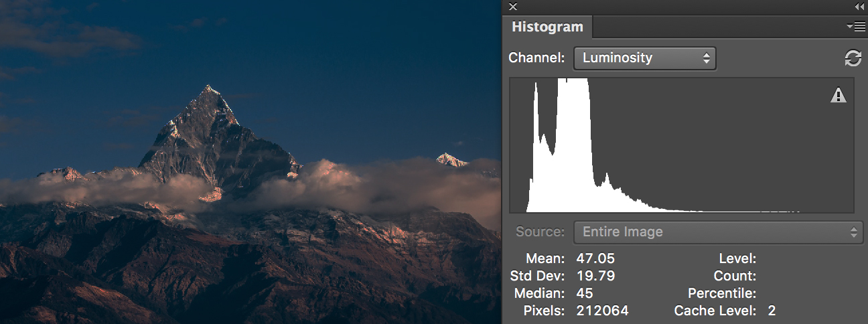The height and width of the screenshot is (324, 868).
Task: Select the Histogram tab
Action: tap(547, 27)
